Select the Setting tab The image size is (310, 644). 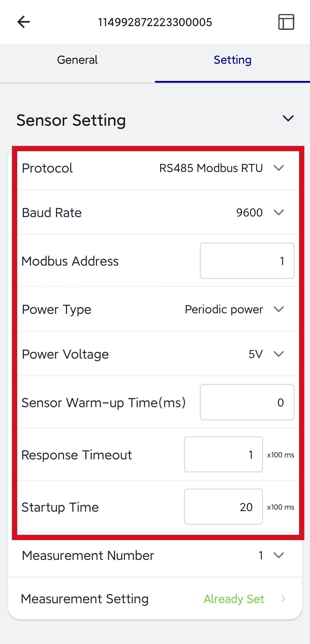pyautogui.click(x=232, y=60)
